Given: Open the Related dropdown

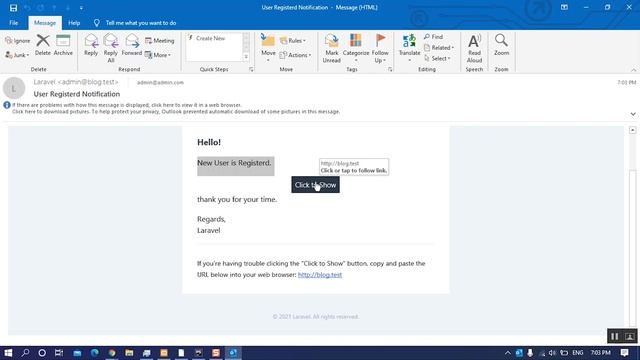Looking at the screenshot, I should (439, 47).
